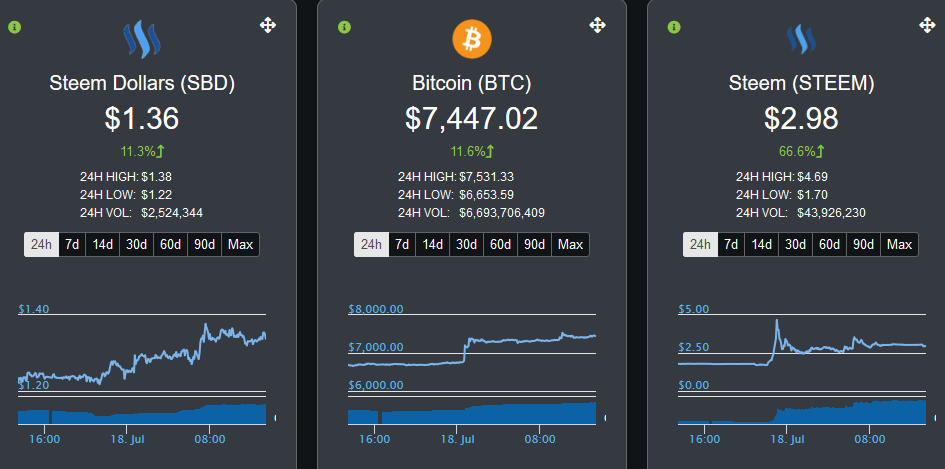Screen dimensions: 945x469
Task: Click the 24H HIGH value $1.38
Action: (x=157, y=177)
